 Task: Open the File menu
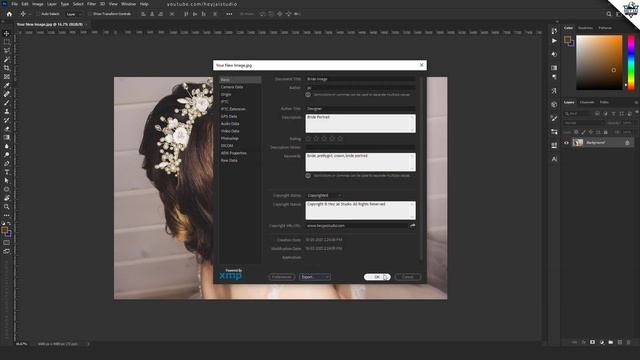coord(14,4)
